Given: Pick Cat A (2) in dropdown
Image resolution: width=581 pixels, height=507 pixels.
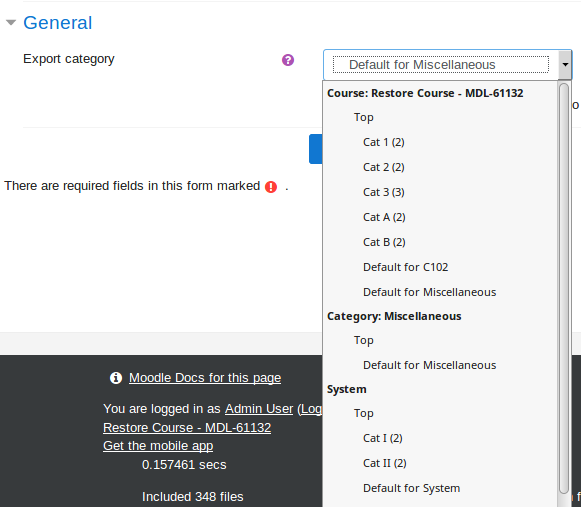Looking at the screenshot, I should coord(384,217).
